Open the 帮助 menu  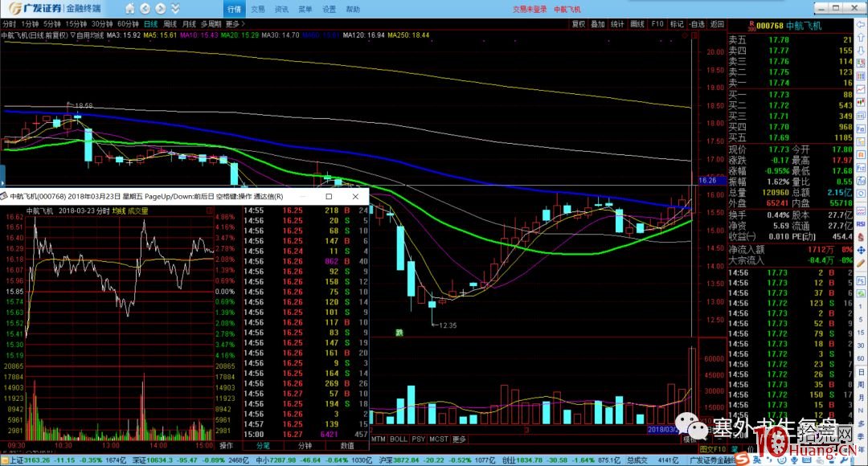coord(353,9)
